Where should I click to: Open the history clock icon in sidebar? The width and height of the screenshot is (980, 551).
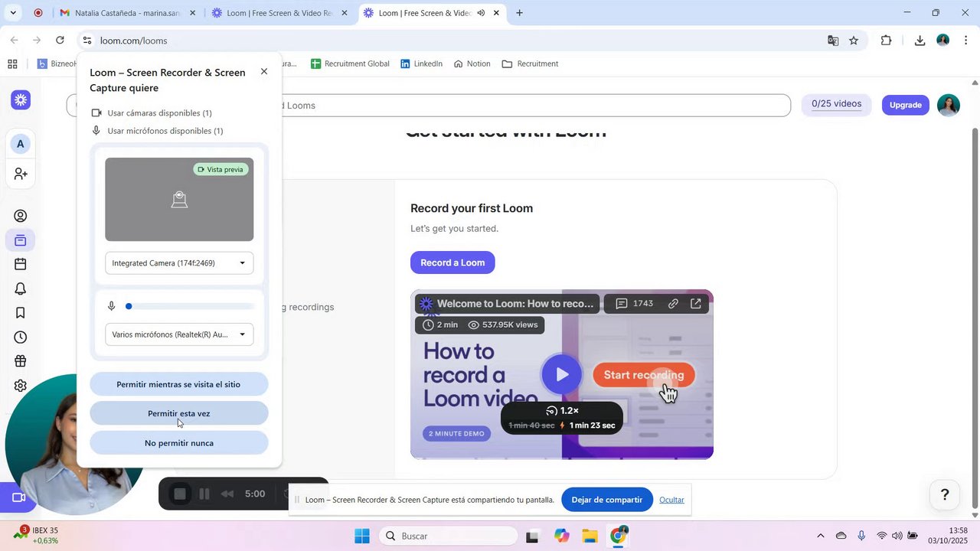click(x=21, y=337)
